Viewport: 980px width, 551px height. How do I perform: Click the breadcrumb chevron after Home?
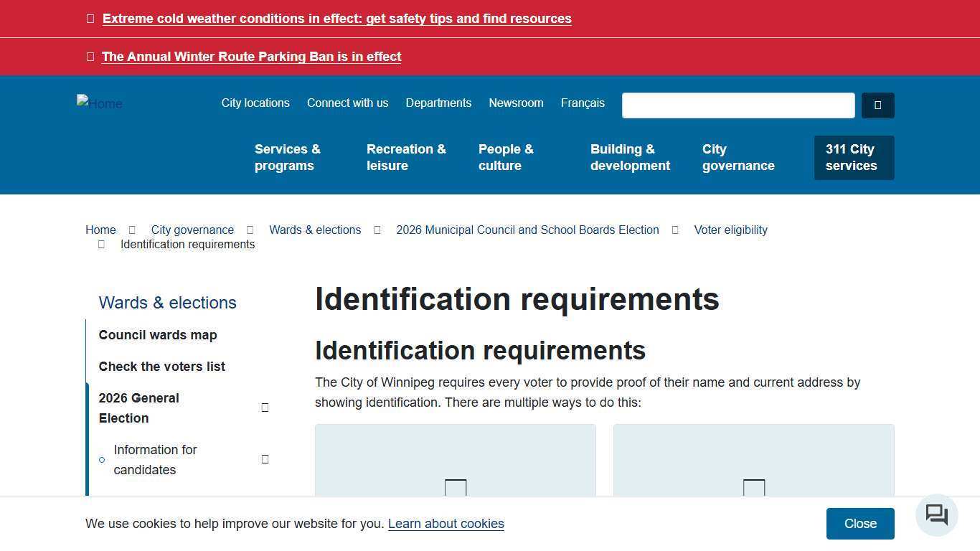pos(132,230)
